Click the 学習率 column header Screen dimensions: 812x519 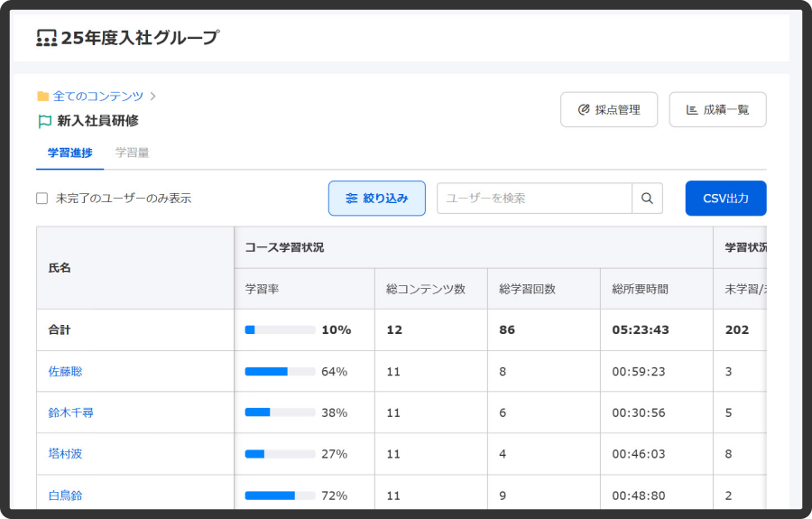(x=305, y=289)
